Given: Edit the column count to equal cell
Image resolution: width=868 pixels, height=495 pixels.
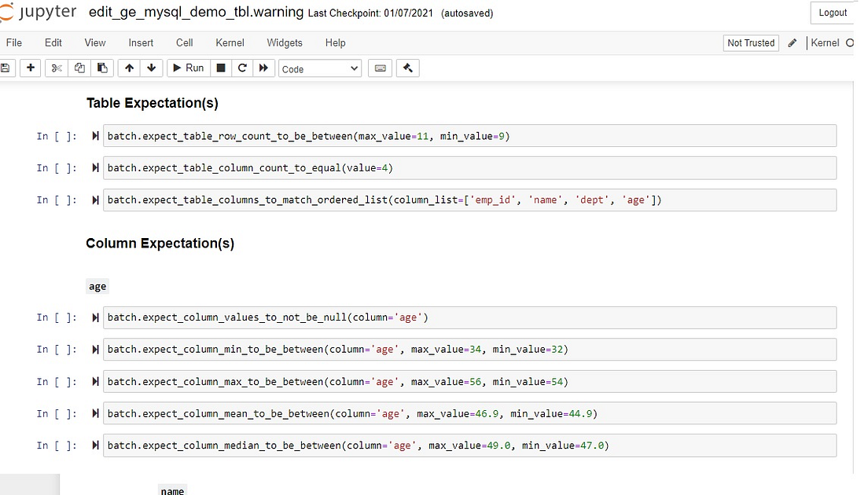Looking at the screenshot, I should pos(469,168).
